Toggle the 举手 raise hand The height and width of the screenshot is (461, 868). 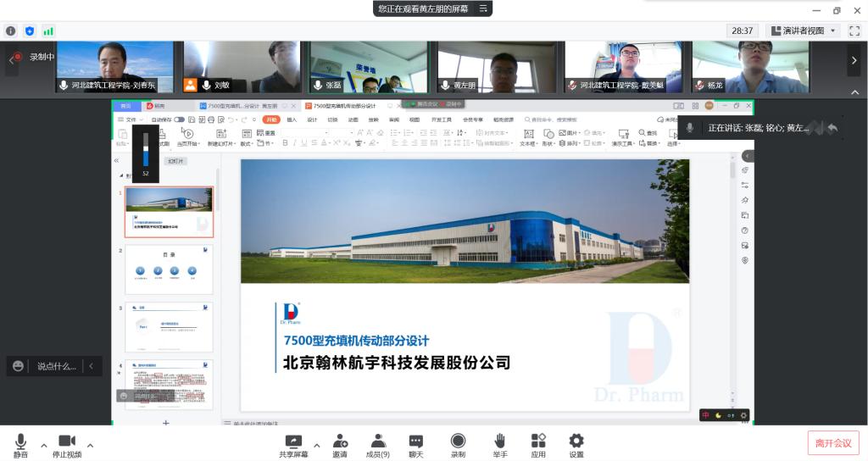(500, 445)
